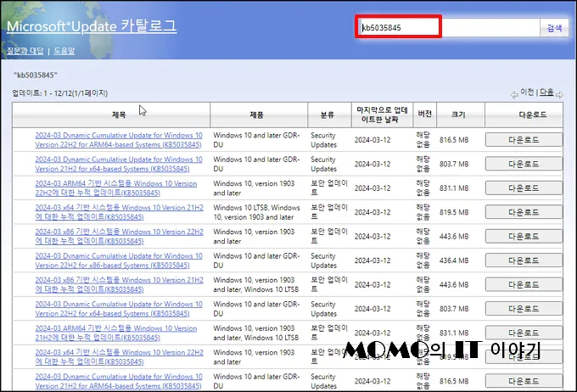Image resolution: width=577 pixels, height=392 pixels.
Task: Click the previous page arrow icon
Action: click(514, 94)
